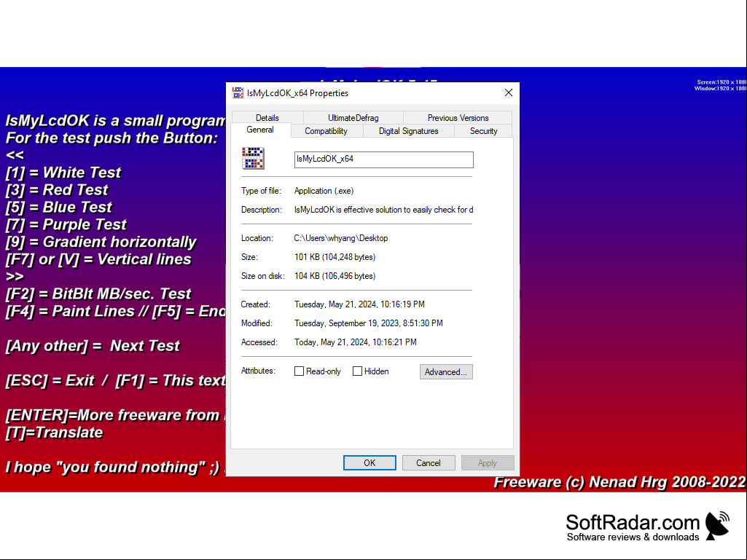Click the 'Screen:1920 x 108' resolution readout
This screenshot has height=560, width=747.
pos(721,82)
